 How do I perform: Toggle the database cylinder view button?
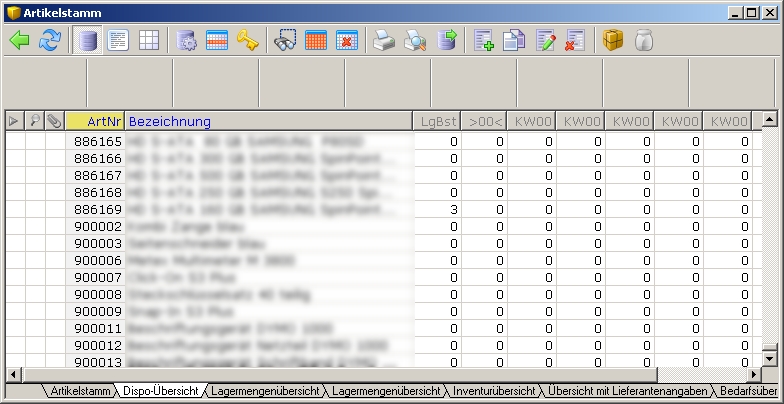(x=88, y=40)
